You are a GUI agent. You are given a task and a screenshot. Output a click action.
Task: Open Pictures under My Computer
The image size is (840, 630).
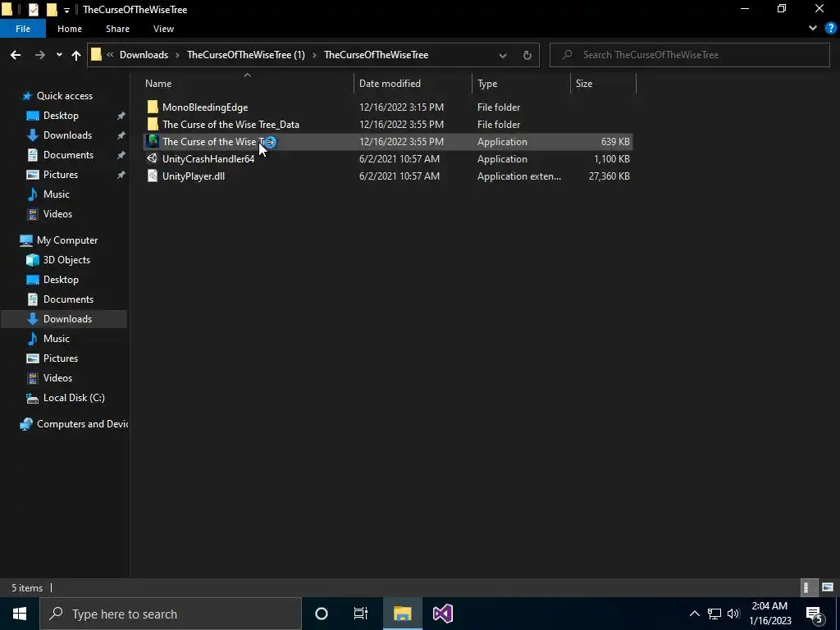pyautogui.click(x=61, y=358)
